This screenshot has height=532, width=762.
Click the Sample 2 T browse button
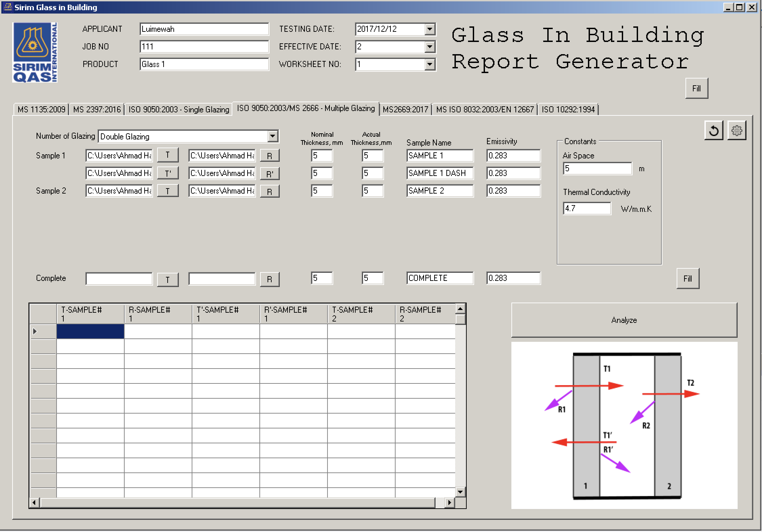click(168, 191)
